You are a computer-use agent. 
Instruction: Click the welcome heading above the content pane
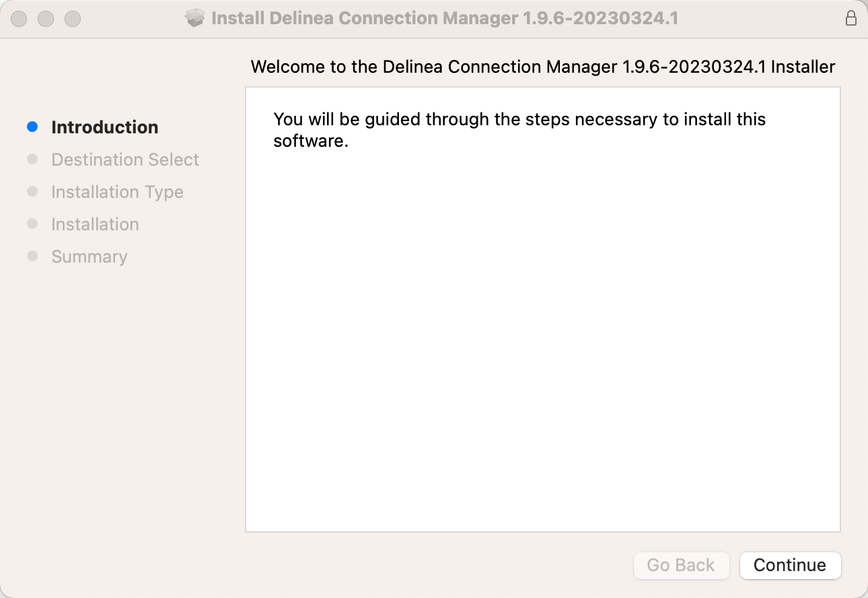pos(543,67)
